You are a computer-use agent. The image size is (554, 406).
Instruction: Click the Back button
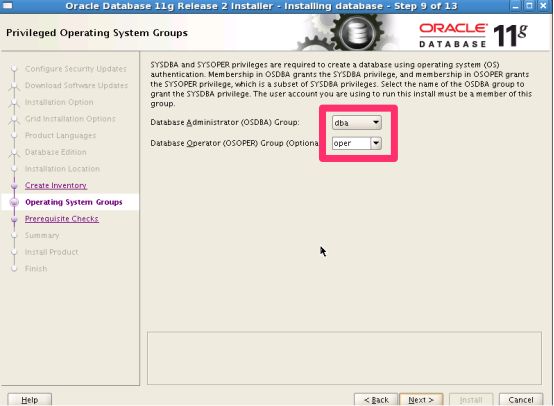click(376, 400)
